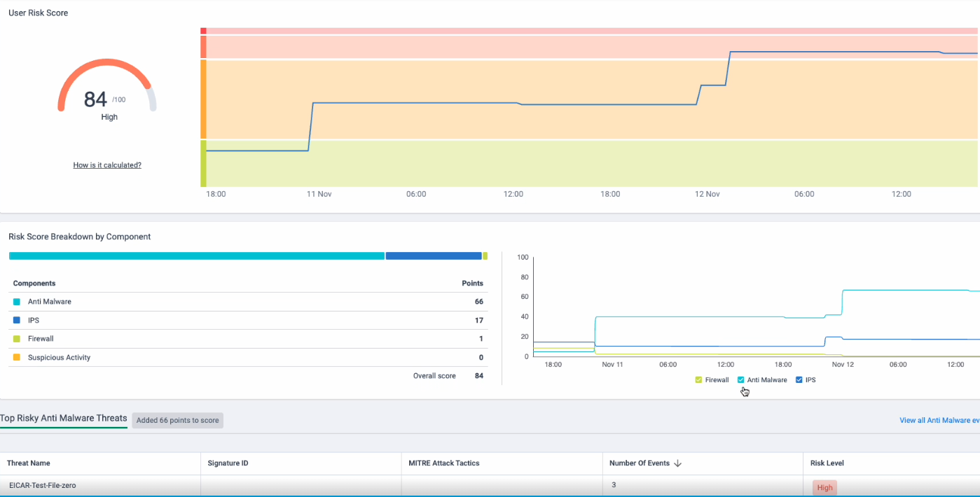Toggle the IPS legend checkbox
The height and width of the screenshot is (497, 980).
point(799,380)
